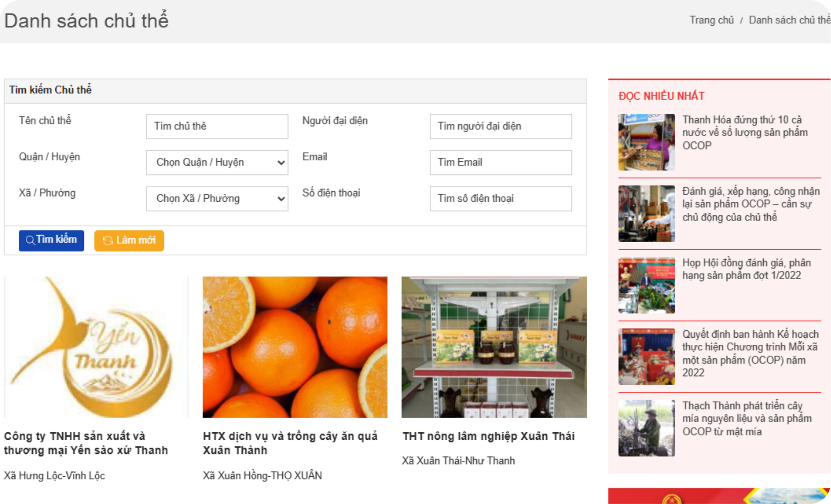The width and height of the screenshot is (831, 504).
Task: Click thumbnail for Quyết định ban hành Kế hoạch article
Action: click(646, 356)
